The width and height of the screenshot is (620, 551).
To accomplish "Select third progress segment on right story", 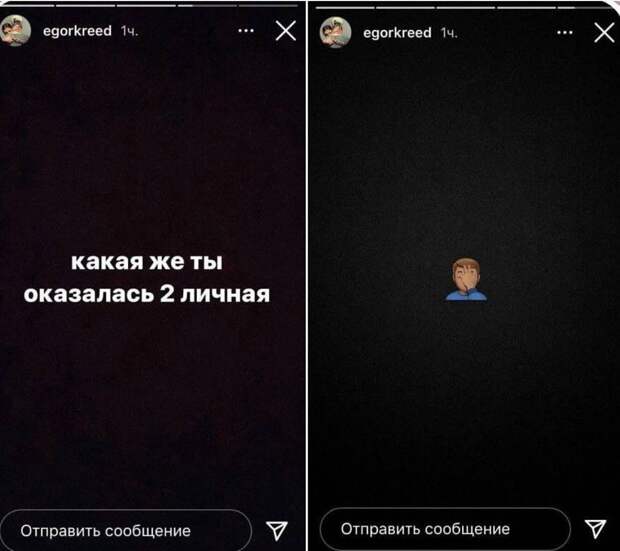I will point(466,7).
